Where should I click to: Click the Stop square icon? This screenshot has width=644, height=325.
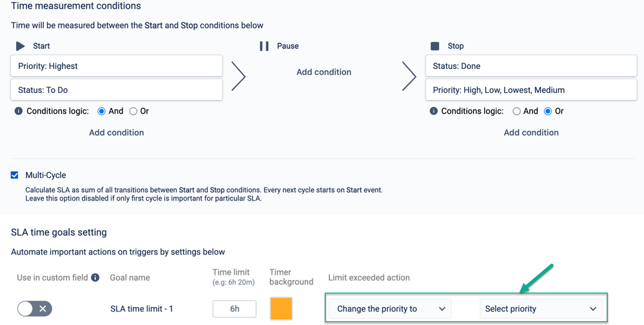[x=435, y=46]
